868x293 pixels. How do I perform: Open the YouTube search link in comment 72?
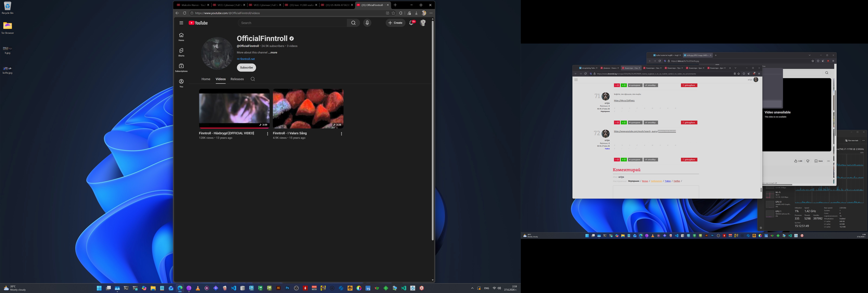click(x=645, y=131)
